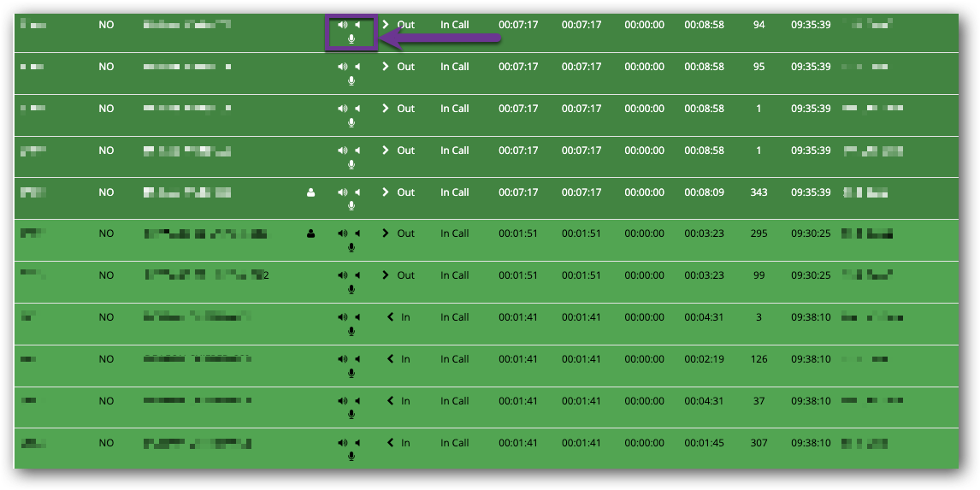Click the value 94 in the table
The width and height of the screenshot is (980, 490).
759,25
